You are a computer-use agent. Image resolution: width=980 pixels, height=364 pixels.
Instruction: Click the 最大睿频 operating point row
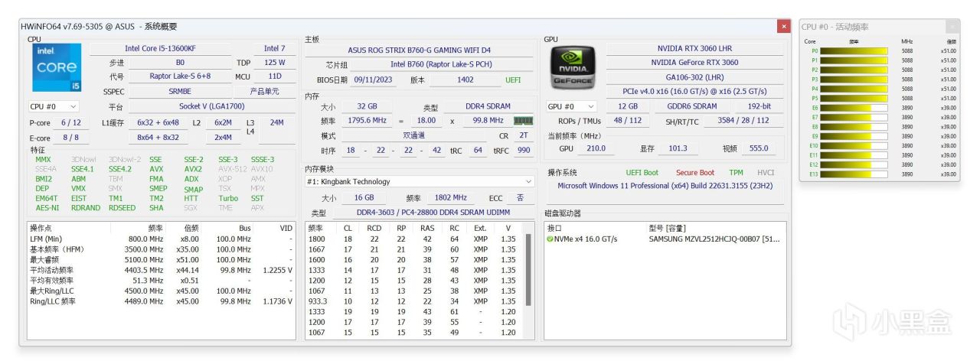pyautogui.click(x=161, y=260)
